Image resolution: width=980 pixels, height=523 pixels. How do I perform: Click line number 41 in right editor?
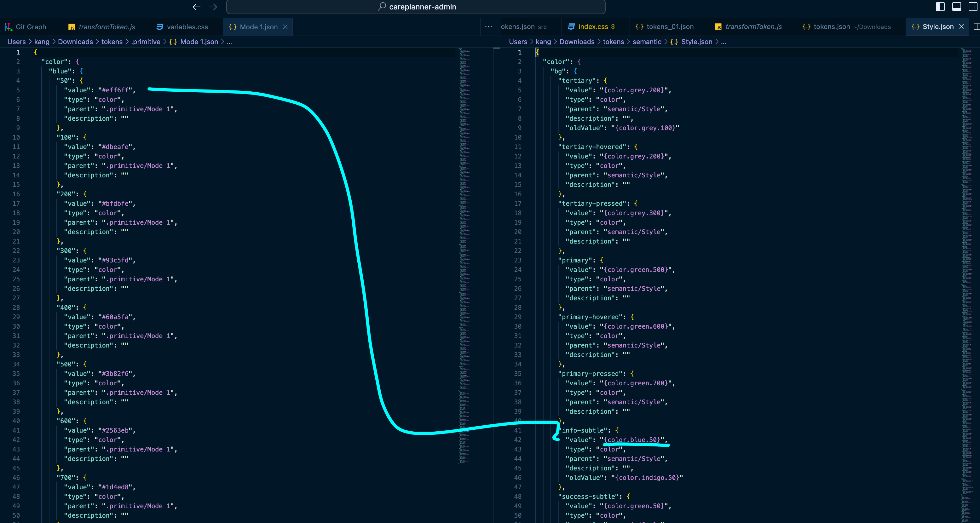(517, 430)
